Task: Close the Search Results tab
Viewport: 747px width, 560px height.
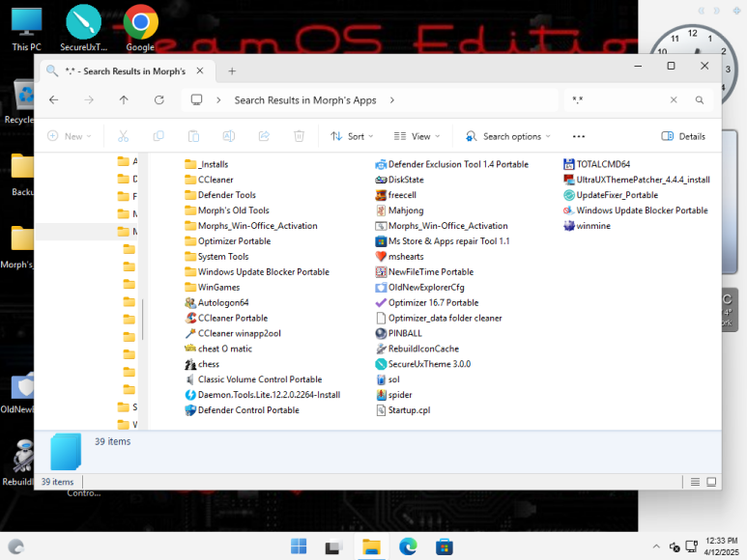Action: 200,70
